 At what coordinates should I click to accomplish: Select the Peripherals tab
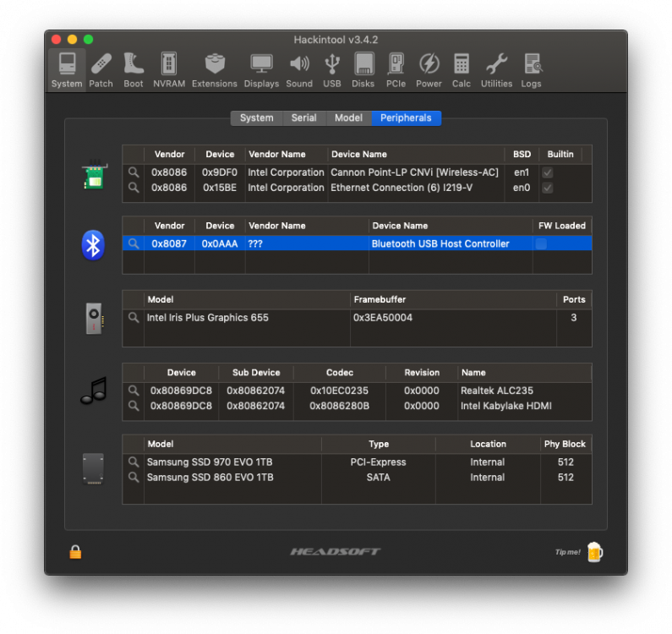click(x=406, y=118)
